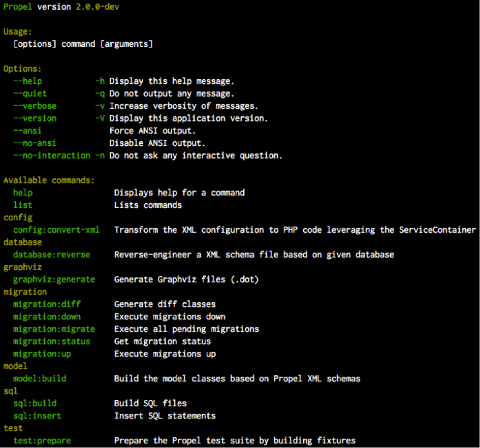Click on migration:down command
This screenshot has width=480, height=448.
[47, 316]
